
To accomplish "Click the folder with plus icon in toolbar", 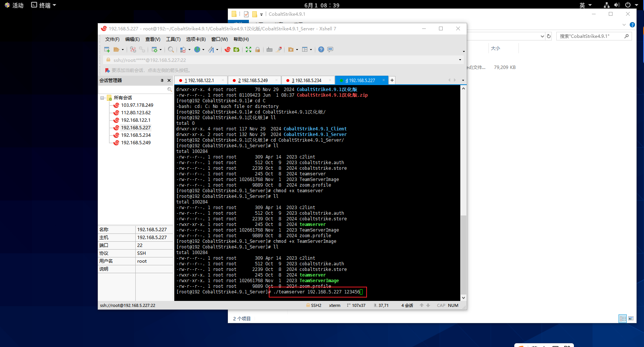I will point(291,49).
